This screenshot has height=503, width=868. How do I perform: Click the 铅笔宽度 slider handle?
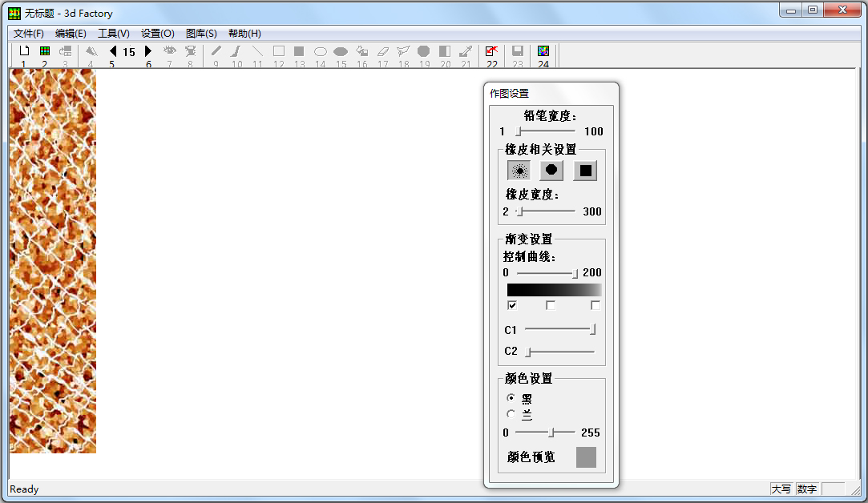coord(519,131)
